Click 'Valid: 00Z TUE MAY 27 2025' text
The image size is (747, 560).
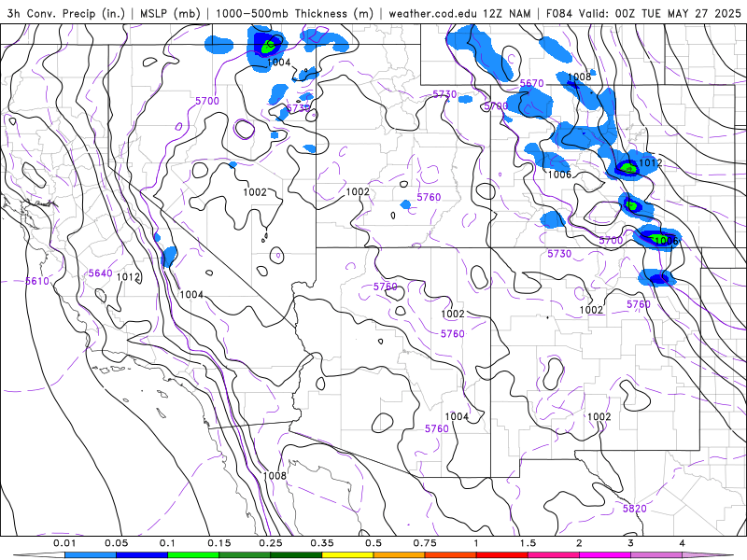pos(660,13)
